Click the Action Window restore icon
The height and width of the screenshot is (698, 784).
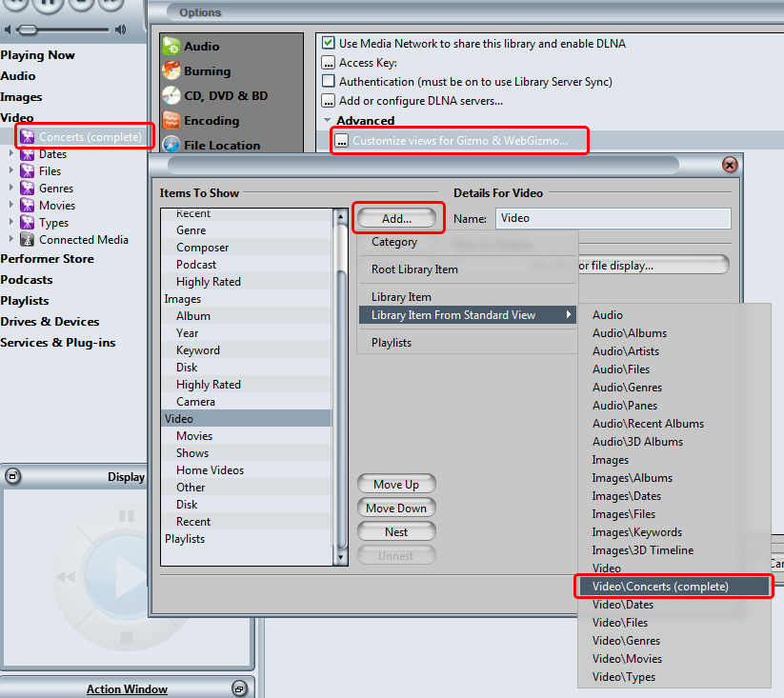(239, 689)
